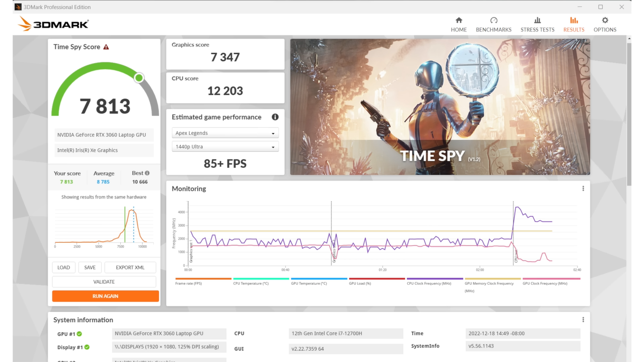Click the Run Again button
This screenshot has width=644, height=362.
point(105,296)
